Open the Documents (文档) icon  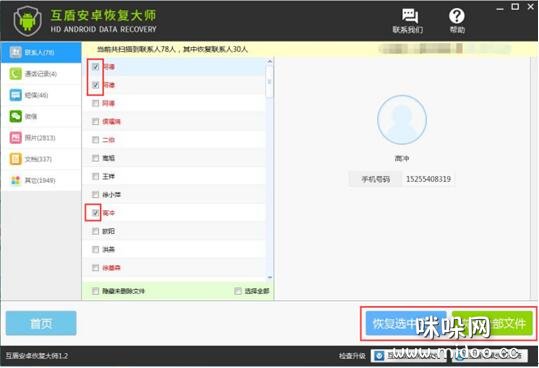click(x=15, y=159)
